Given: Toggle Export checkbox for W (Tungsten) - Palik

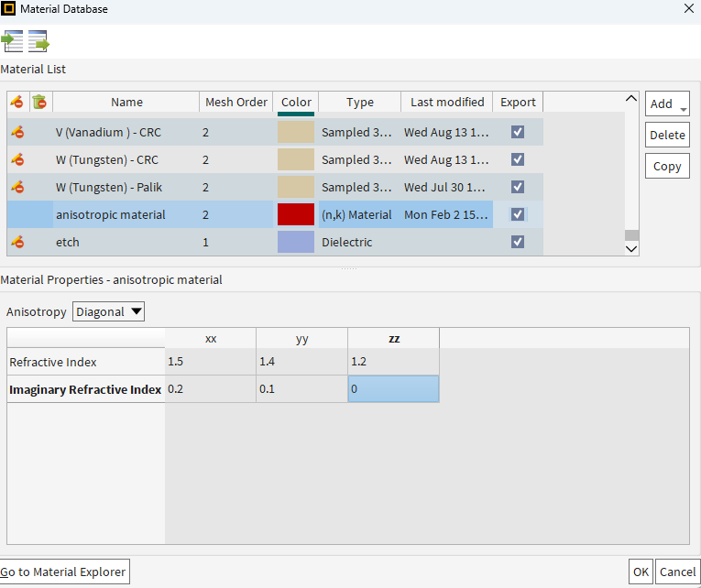Looking at the screenshot, I should point(518,187).
